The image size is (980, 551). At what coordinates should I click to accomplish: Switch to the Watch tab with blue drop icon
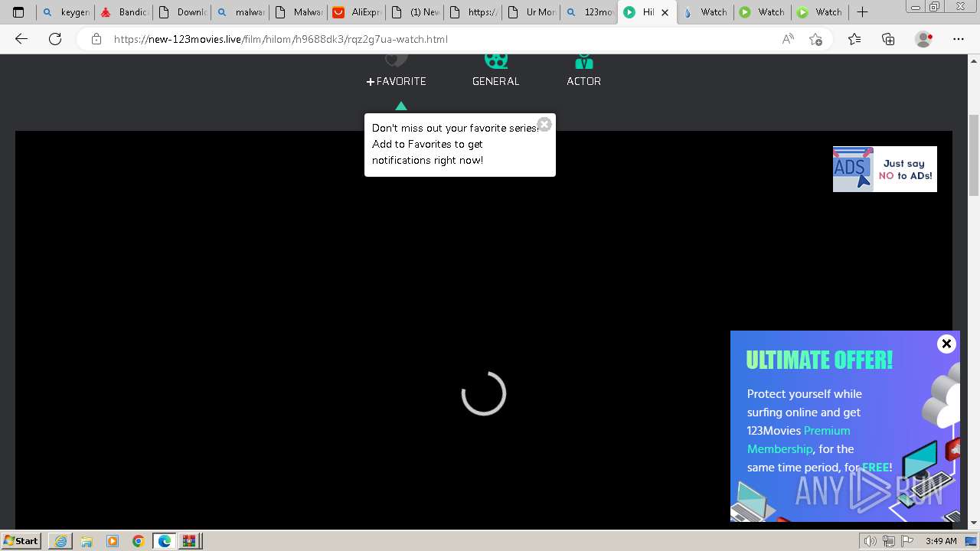tap(705, 12)
